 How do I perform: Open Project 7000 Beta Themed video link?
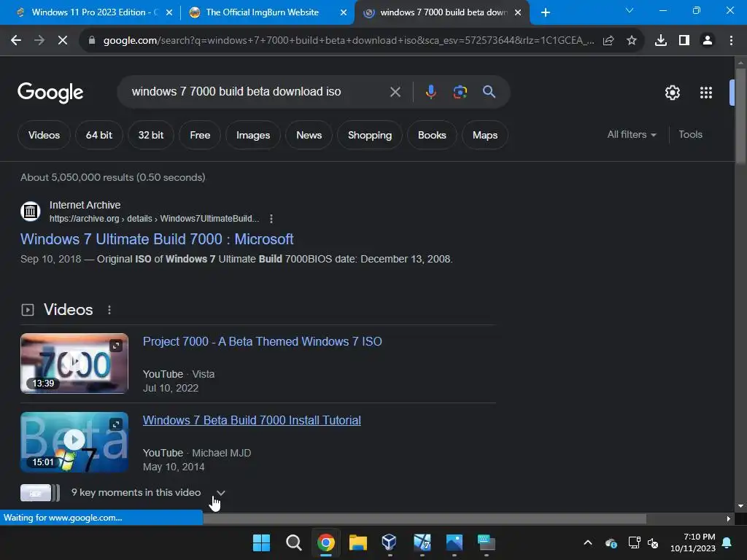click(262, 341)
